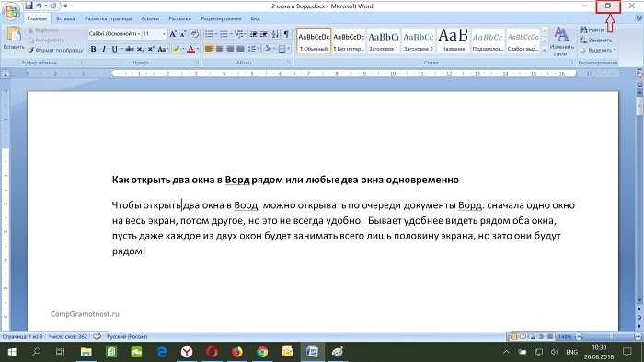Apply Заголовок 1 style
Image resolution: width=644 pixels, height=362 pixels.
click(x=384, y=41)
